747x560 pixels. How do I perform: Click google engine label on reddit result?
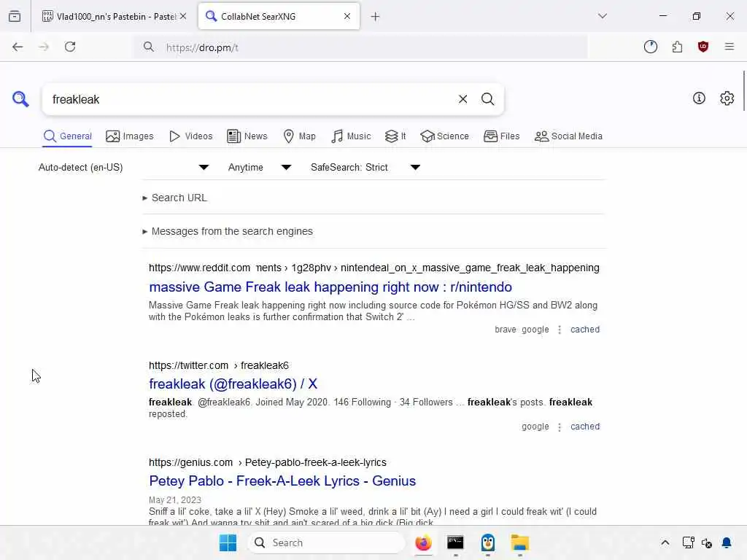click(535, 330)
